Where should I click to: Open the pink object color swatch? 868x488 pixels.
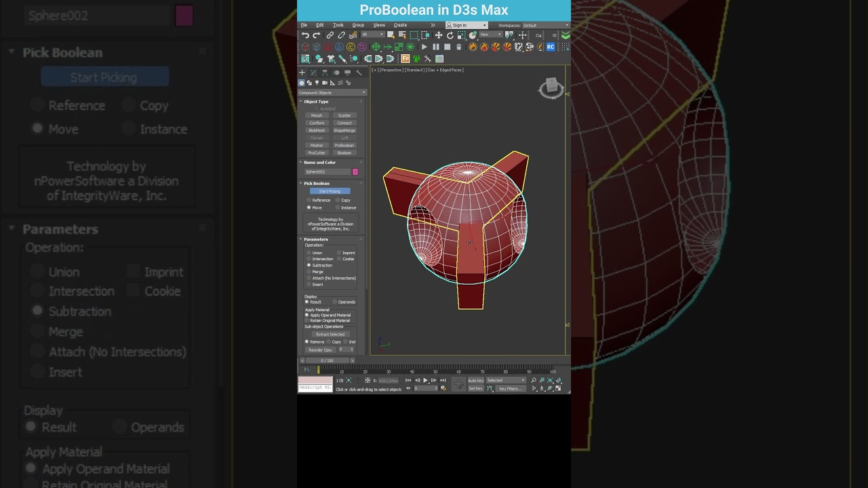(355, 171)
